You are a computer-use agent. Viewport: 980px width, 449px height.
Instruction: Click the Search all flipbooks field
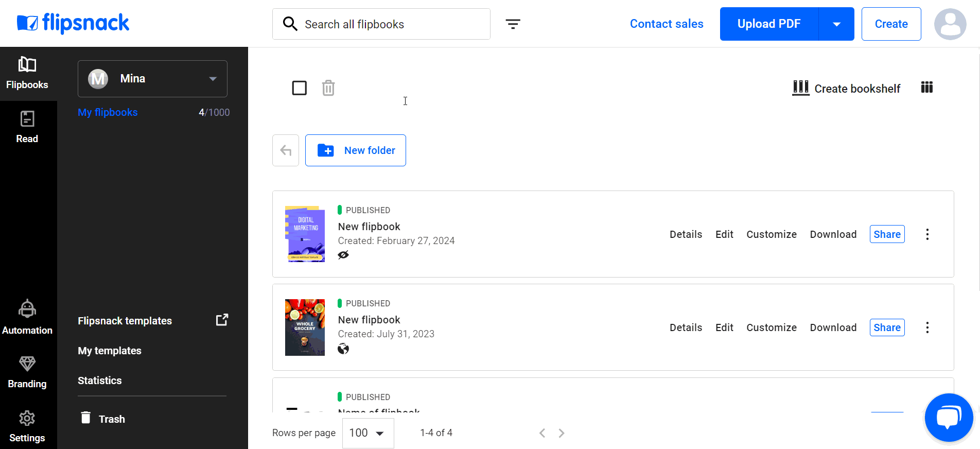click(x=381, y=24)
